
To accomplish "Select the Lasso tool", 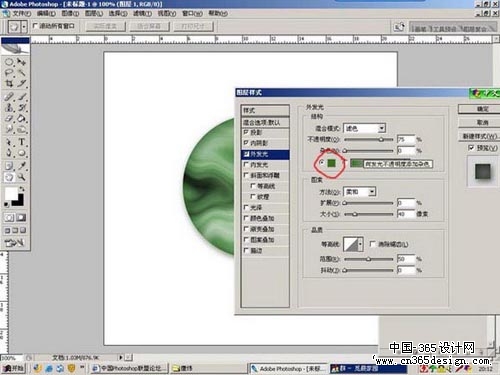I will click(9, 73).
